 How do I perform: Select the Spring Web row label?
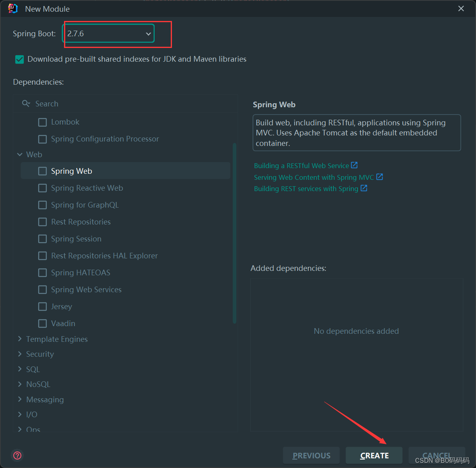(72, 171)
